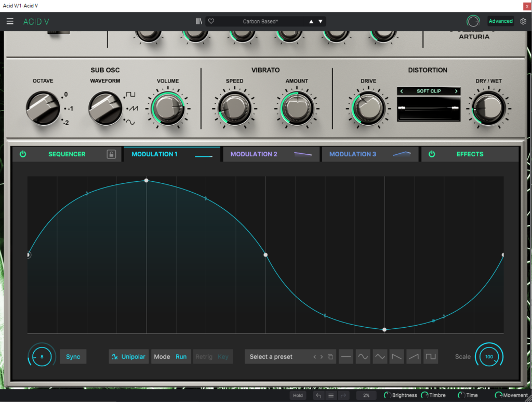Favorite the preset with the heart icon
The height and width of the screenshot is (402, 532).
(211, 21)
